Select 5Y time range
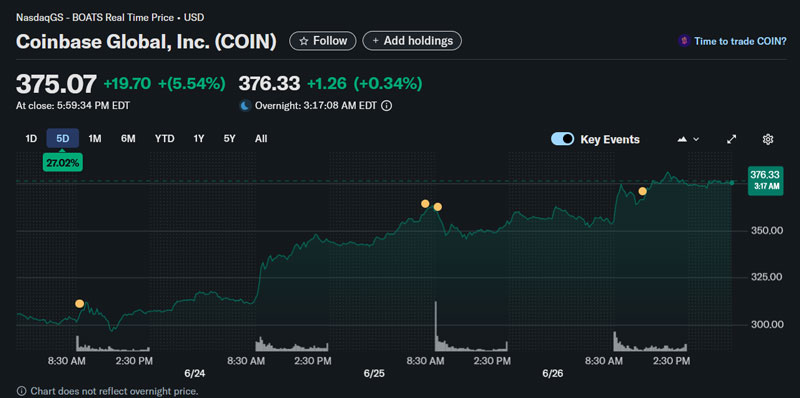 point(230,139)
